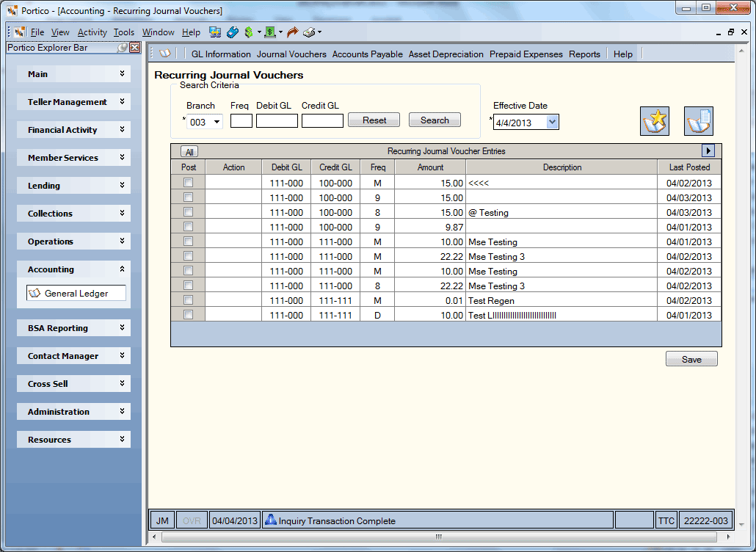Click the Save button
Viewport: 756px width, 552px height.
691,359
